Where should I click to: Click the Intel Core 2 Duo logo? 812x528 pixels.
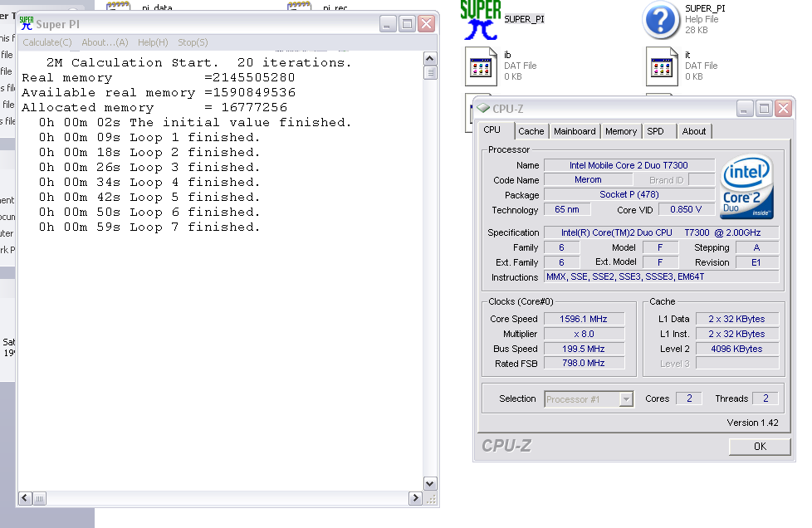coord(746,187)
